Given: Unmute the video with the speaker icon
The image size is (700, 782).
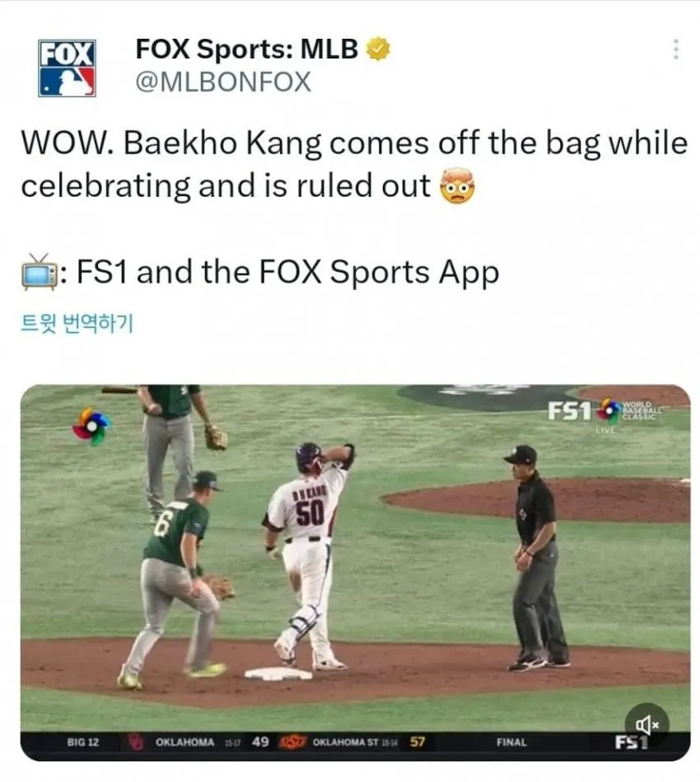Looking at the screenshot, I should click(x=646, y=724).
